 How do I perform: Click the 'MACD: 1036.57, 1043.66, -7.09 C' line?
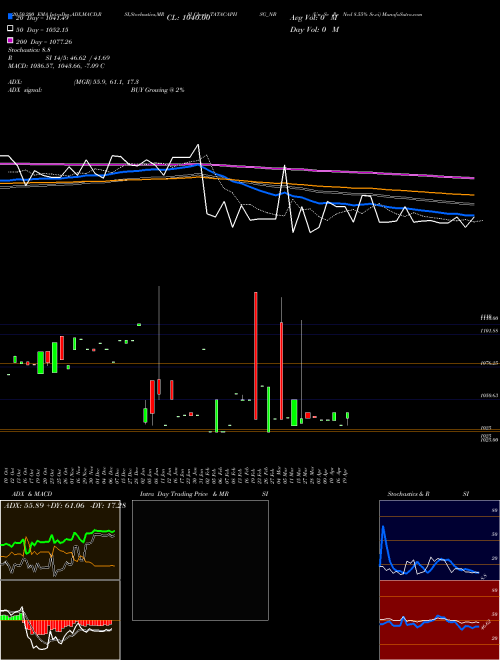pyautogui.click(x=56, y=66)
